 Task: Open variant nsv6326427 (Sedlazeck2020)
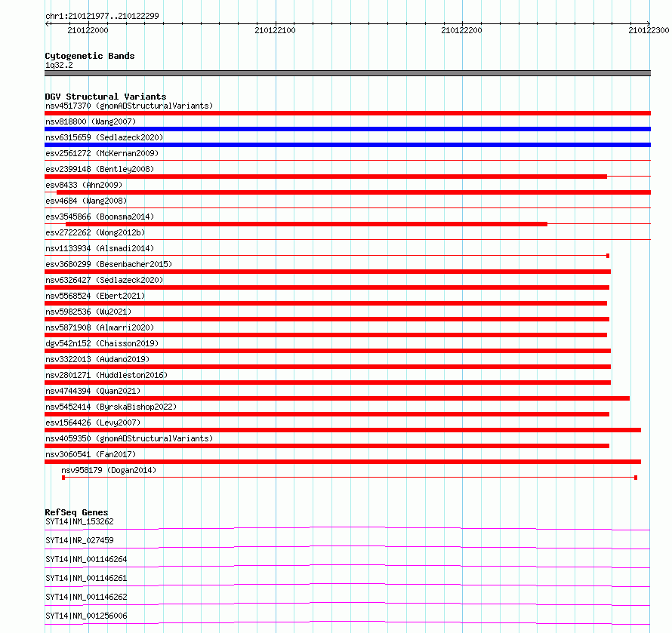104,280
